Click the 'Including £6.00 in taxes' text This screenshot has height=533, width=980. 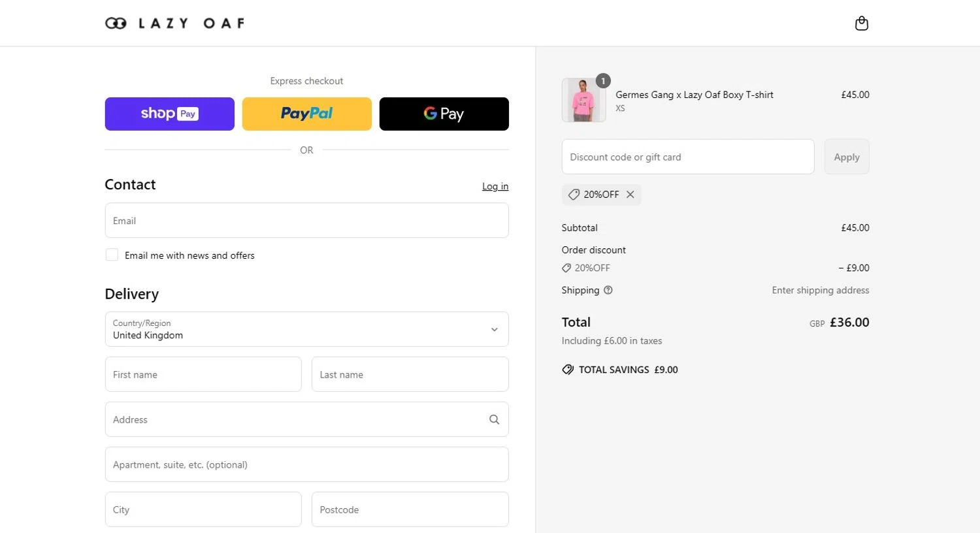point(612,341)
